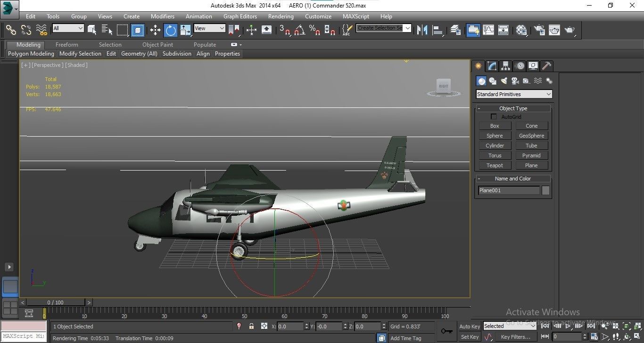Open the Schematic View icon
The width and height of the screenshot is (644, 343).
click(504, 30)
